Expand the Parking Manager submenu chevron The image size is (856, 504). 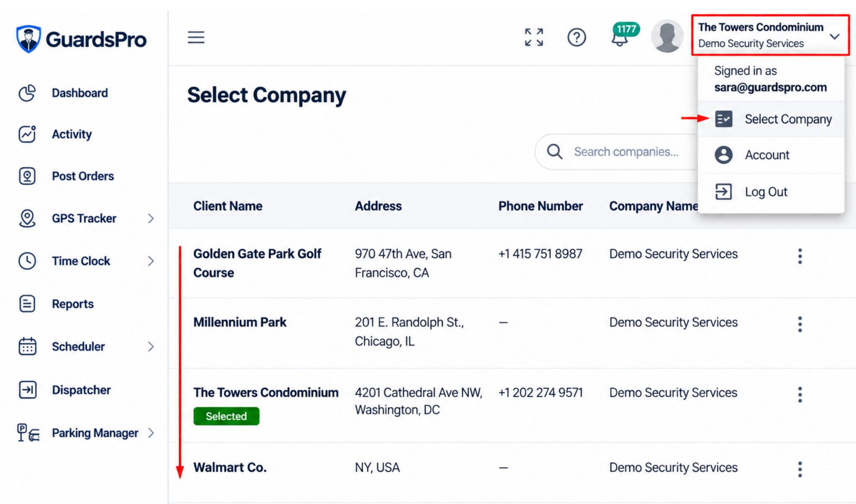point(151,433)
